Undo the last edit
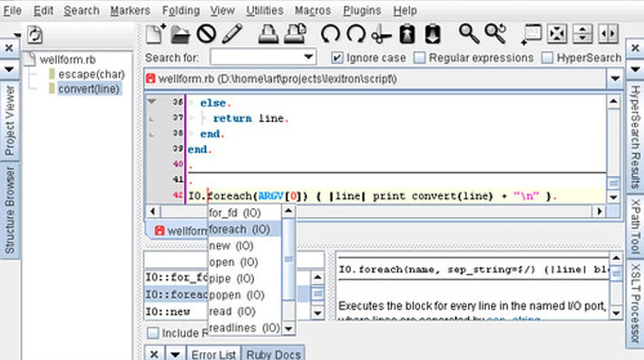Image resolution: width=644 pixels, height=360 pixels. pyautogui.click(x=330, y=34)
